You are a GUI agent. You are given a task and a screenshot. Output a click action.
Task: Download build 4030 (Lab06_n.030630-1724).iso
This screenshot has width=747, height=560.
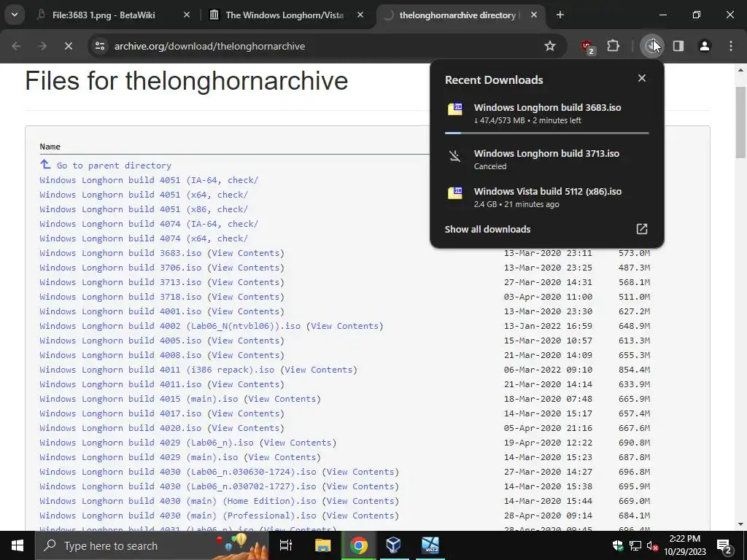click(x=178, y=472)
